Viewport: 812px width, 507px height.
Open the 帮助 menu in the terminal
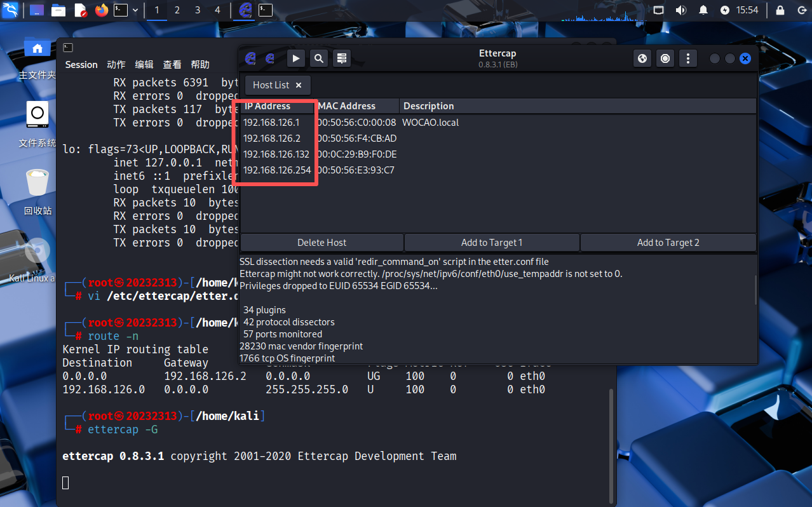[200, 64]
